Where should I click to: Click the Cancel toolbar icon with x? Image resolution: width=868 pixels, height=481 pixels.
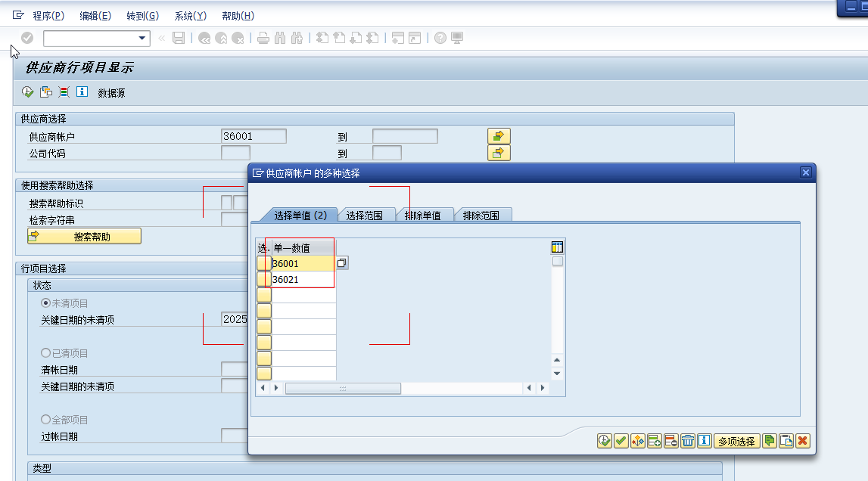coord(238,38)
